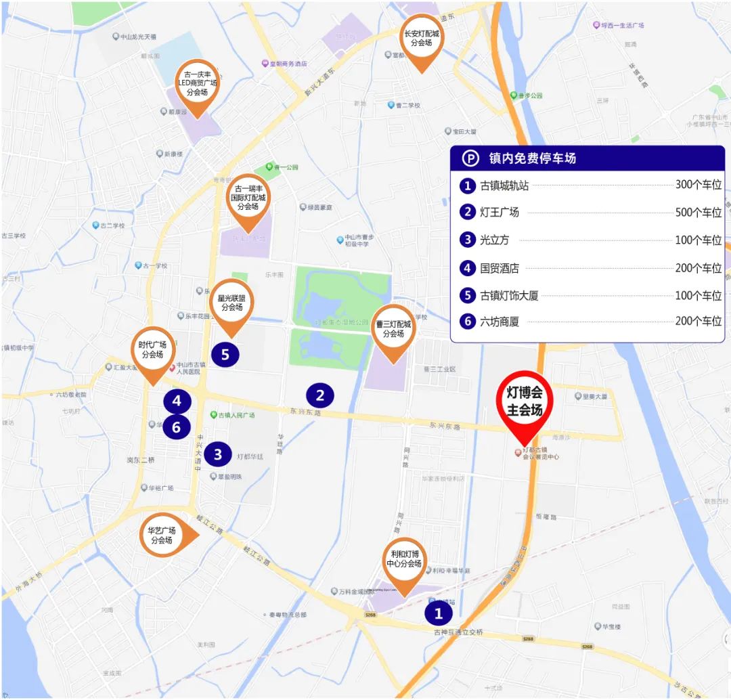Click the 新兴大道东 road label
731x700 pixels.
point(320,83)
